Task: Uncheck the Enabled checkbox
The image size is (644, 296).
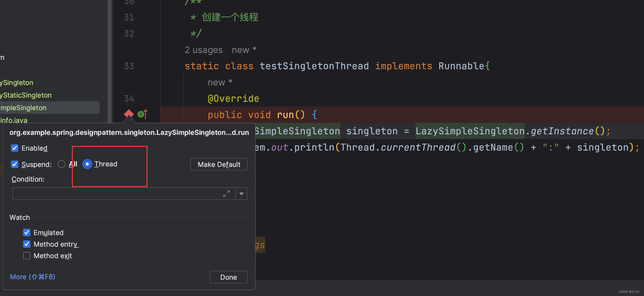Action: (x=15, y=148)
